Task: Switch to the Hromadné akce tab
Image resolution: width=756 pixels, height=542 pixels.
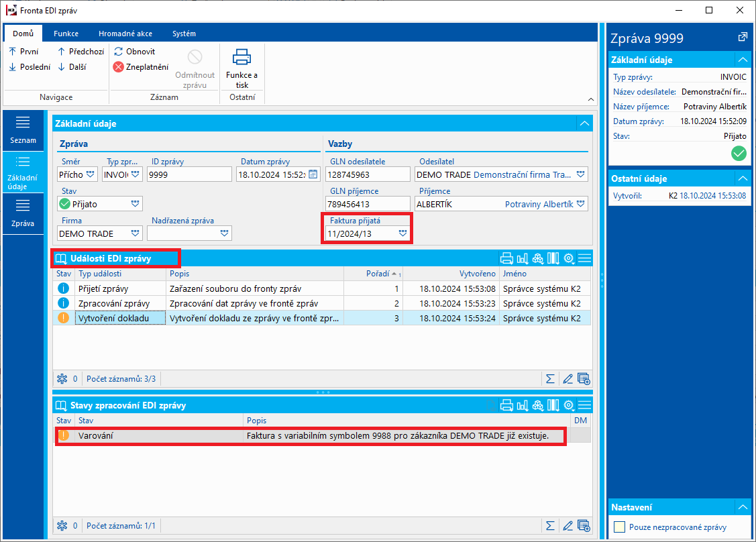Action: click(125, 34)
